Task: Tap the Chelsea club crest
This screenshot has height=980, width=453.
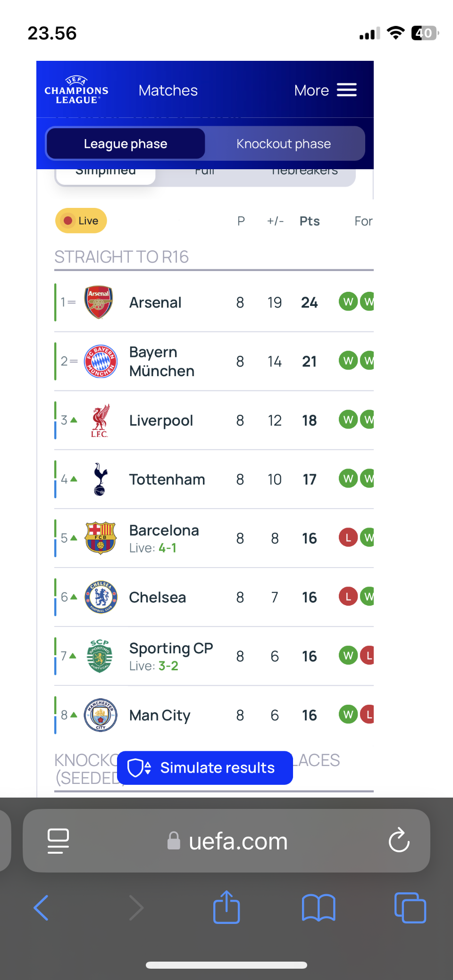Action: point(101,597)
